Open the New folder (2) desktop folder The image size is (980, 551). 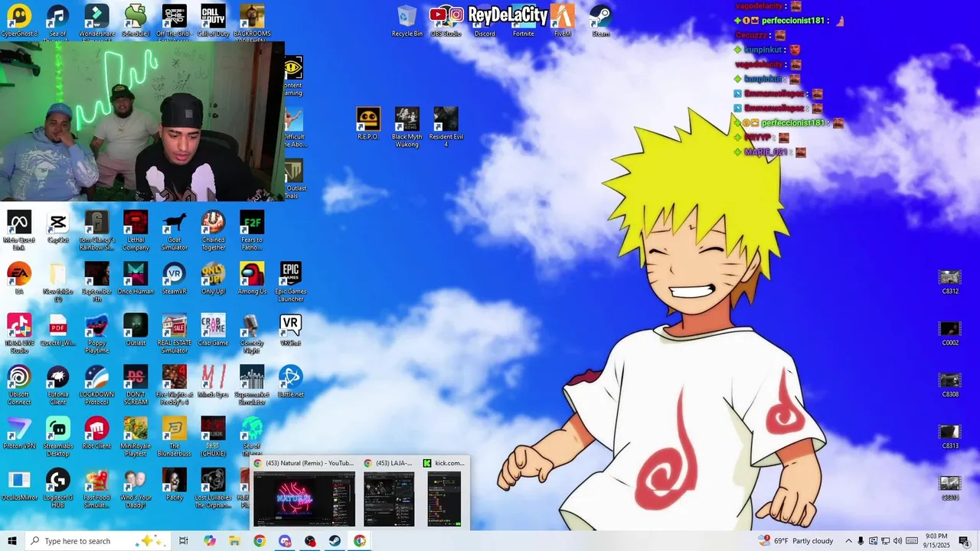click(58, 282)
